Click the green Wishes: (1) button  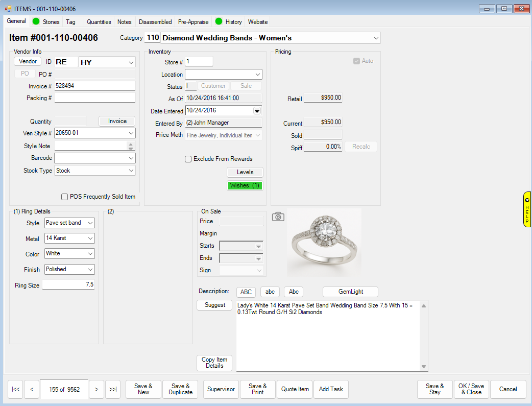click(x=245, y=185)
